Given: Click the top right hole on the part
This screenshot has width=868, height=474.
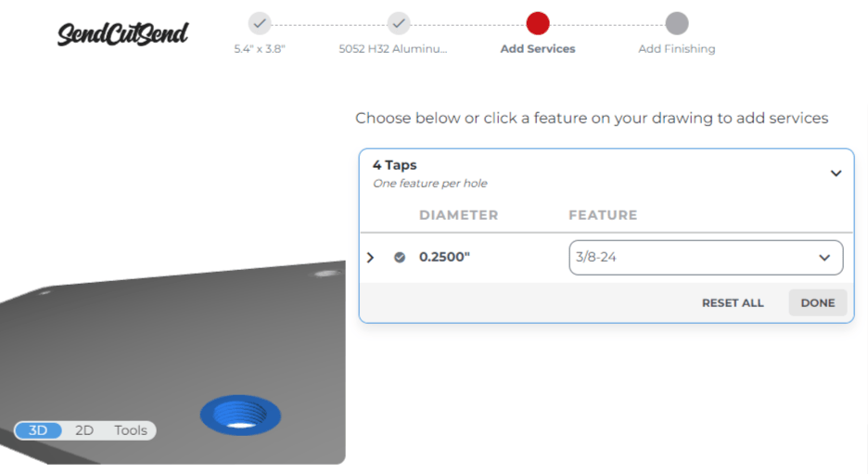Looking at the screenshot, I should [325, 274].
